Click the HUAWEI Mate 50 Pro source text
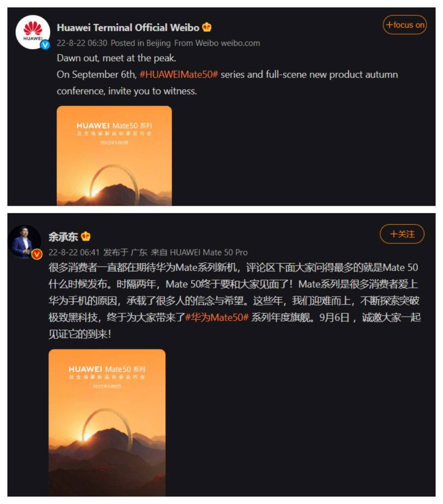Viewport: 443px width, 504px height. point(208,252)
